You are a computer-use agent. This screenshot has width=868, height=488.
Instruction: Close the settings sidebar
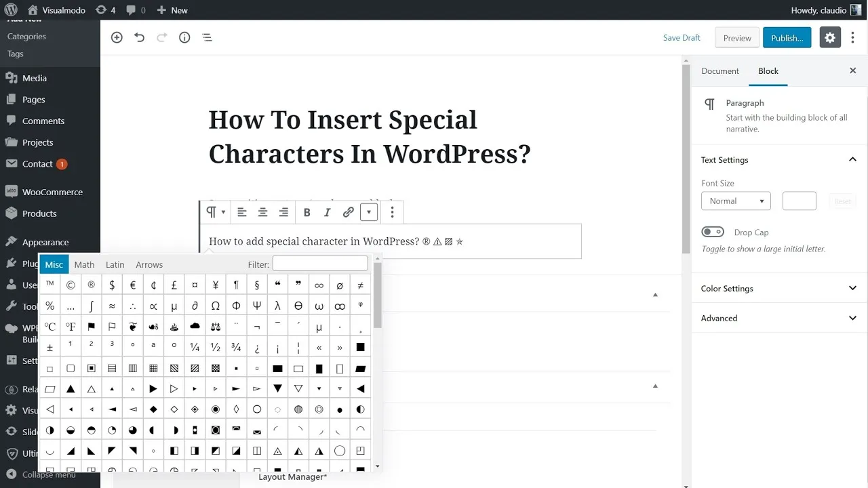click(x=853, y=70)
